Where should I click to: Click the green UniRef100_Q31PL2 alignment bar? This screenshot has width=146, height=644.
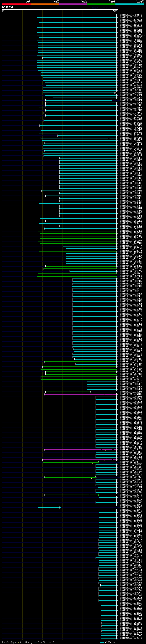(78, 231)
